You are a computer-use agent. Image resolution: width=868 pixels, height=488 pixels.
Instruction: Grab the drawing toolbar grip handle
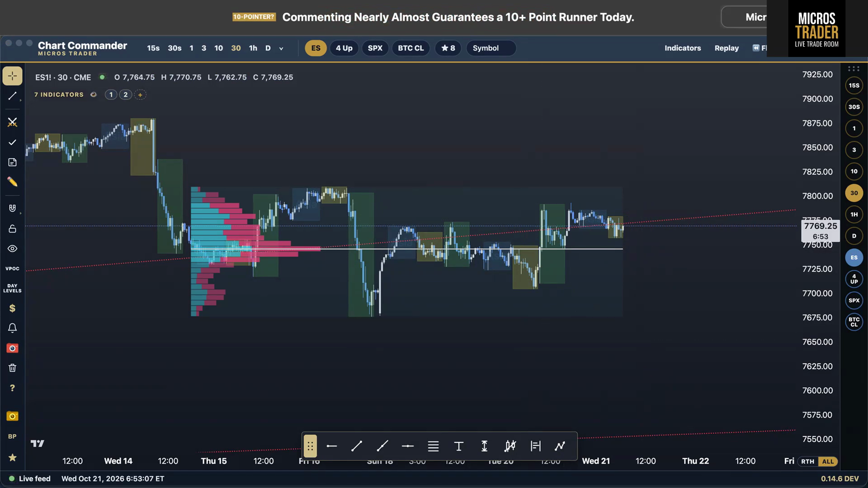click(x=310, y=446)
